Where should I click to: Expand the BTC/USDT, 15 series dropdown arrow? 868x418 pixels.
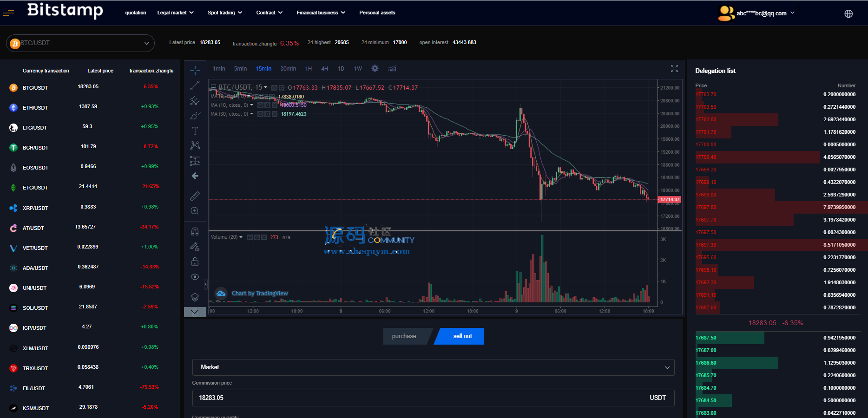tap(265, 87)
